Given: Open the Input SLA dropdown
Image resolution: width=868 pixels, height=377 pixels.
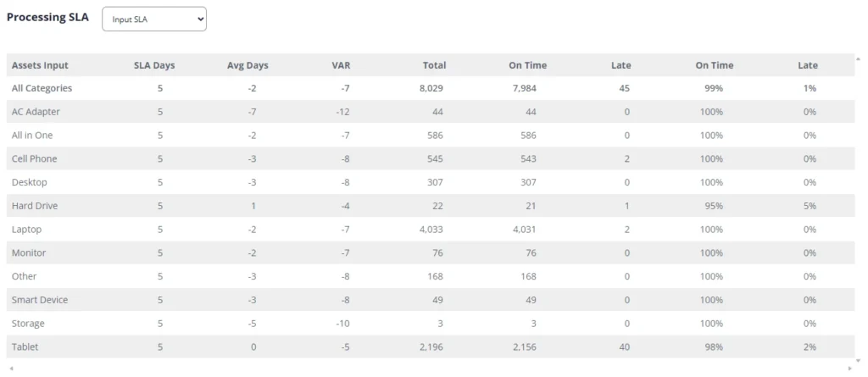Looking at the screenshot, I should pyautogui.click(x=153, y=19).
